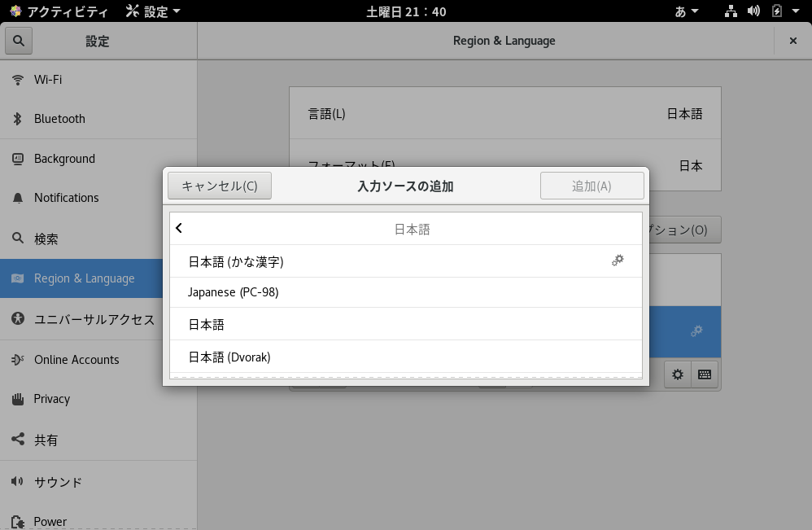The width and height of the screenshot is (812, 530).
Task: Click the gears icon in the highlighted input source row
Action: [x=696, y=331]
